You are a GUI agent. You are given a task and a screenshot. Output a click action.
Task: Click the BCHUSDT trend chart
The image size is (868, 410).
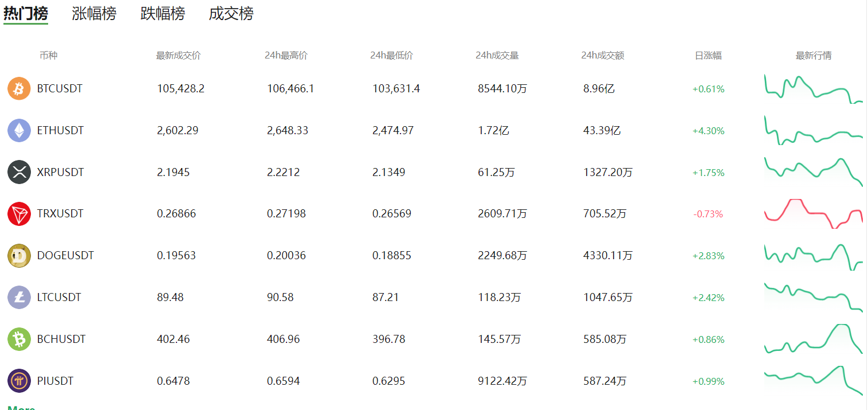(814, 339)
